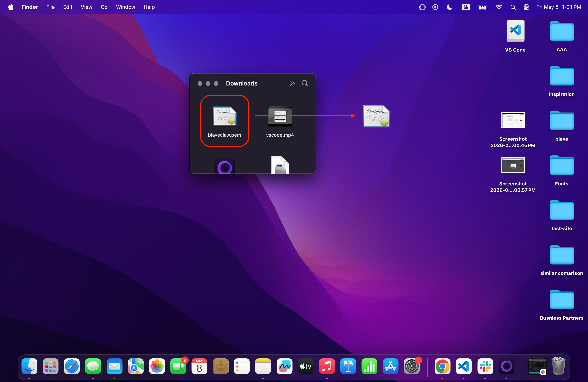Open Finder from the Dock
Viewport: 588px width, 382px height.
(29, 366)
